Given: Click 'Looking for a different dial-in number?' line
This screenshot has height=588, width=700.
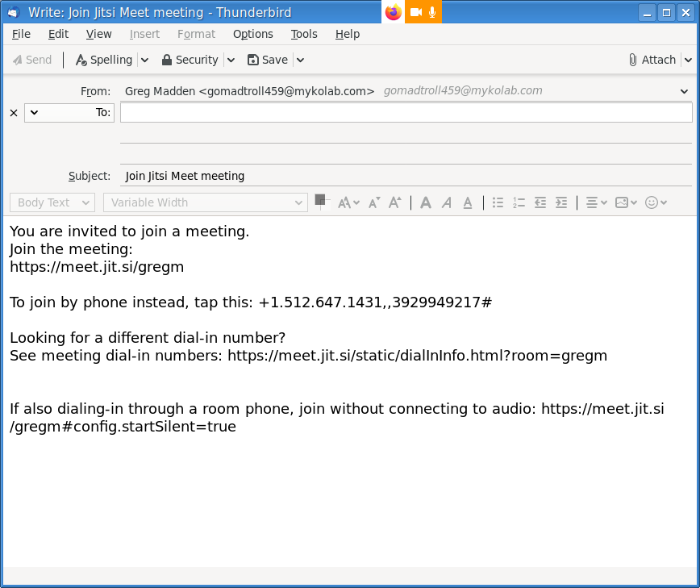Looking at the screenshot, I should 148,337.
